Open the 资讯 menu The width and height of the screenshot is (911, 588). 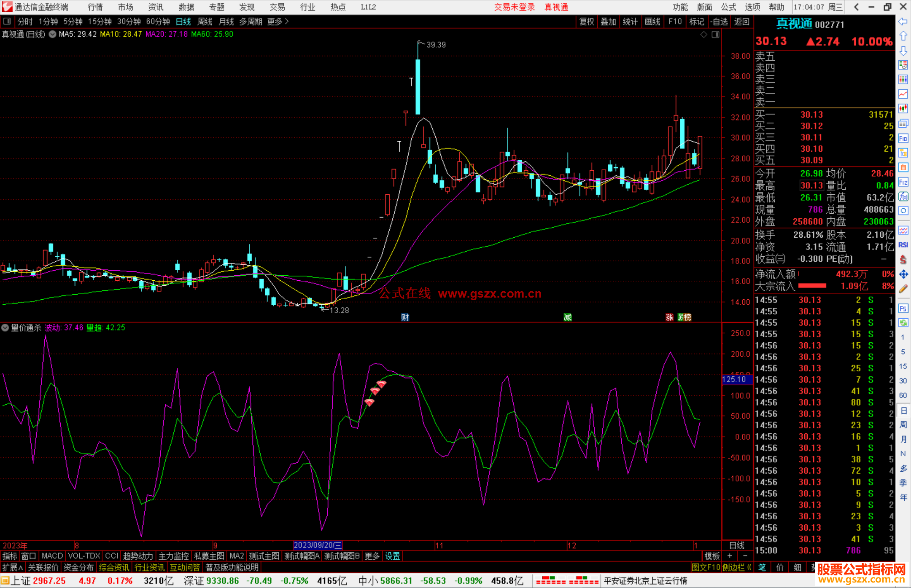(x=156, y=7)
